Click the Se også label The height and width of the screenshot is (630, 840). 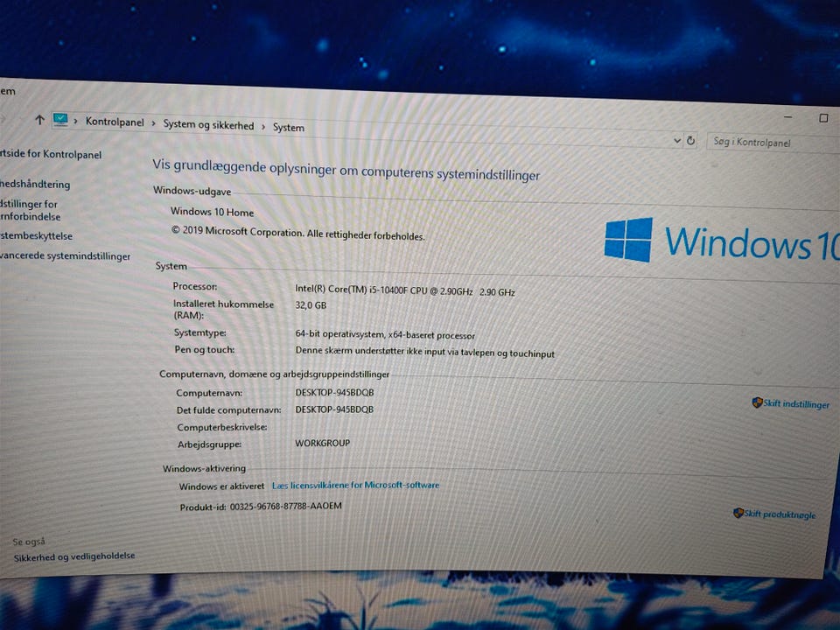29,542
